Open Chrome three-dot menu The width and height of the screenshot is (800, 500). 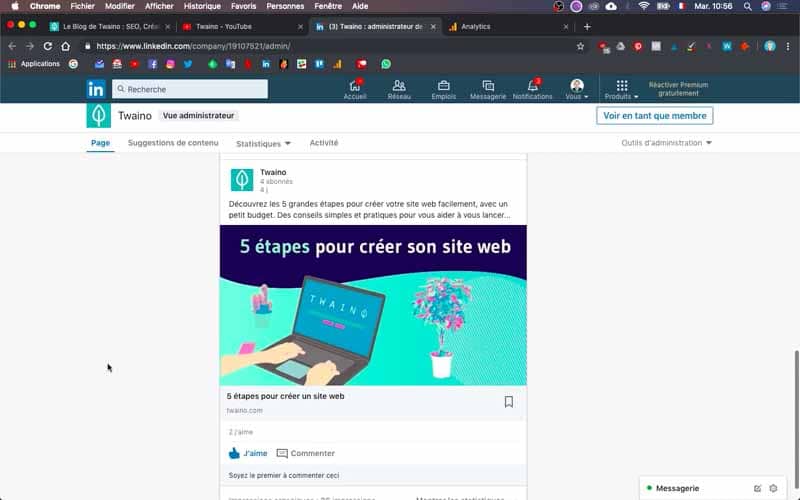[x=788, y=46]
